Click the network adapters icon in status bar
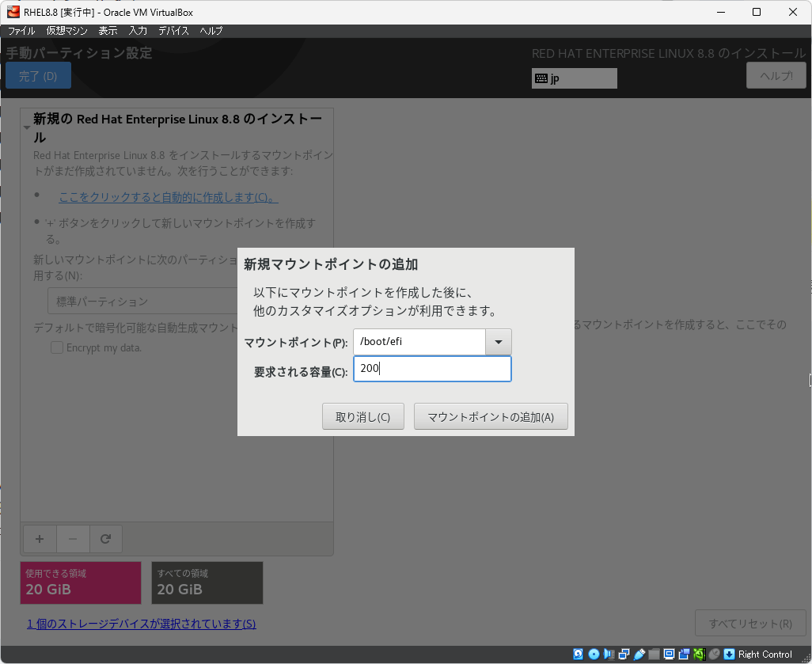812x664 pixels. [x=624, y=655]
